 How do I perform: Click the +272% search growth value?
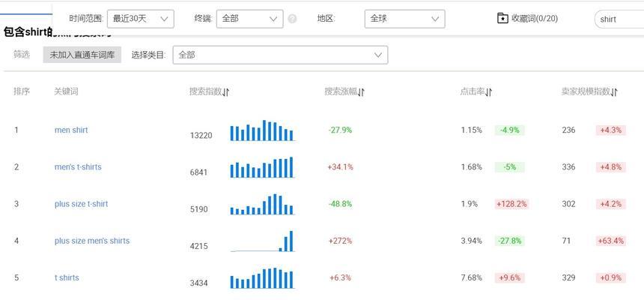coord(340,241)
